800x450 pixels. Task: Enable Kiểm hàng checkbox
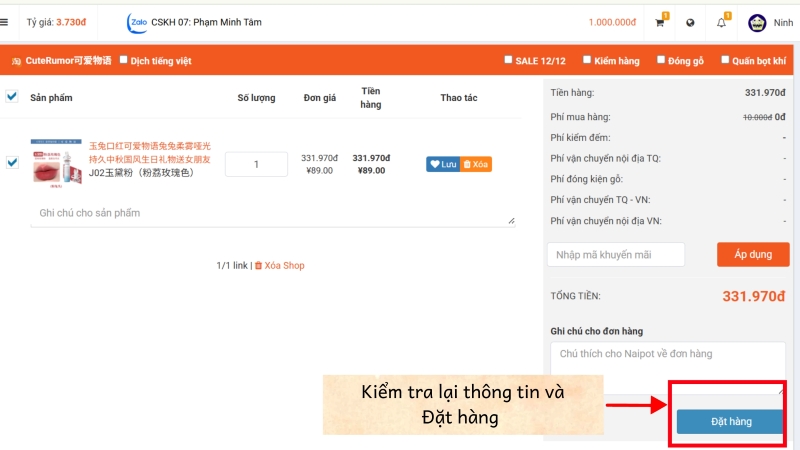pyautogui.click(x=587, y=60)
